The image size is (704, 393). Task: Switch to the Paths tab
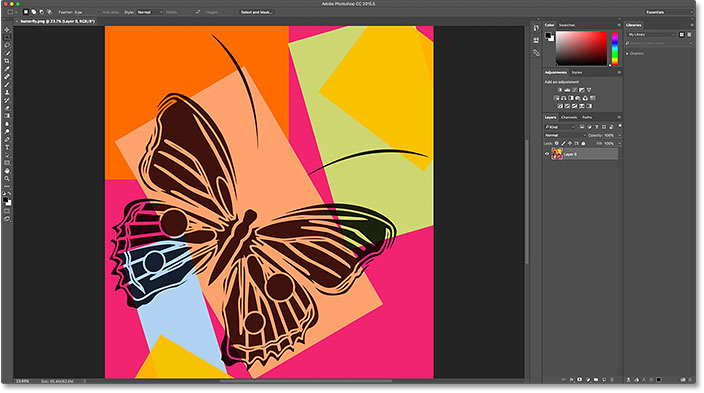pyautogui.click(x=587, y=117)
